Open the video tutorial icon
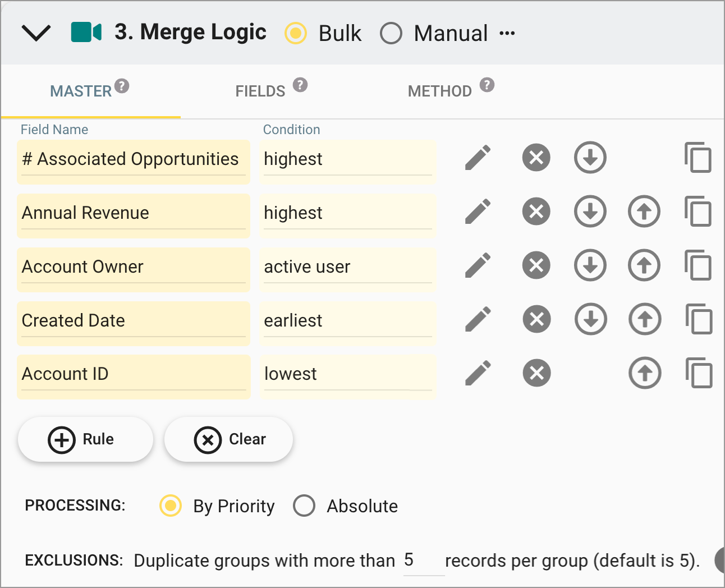This screenshot has height=588, width=725. click(86, 32)
